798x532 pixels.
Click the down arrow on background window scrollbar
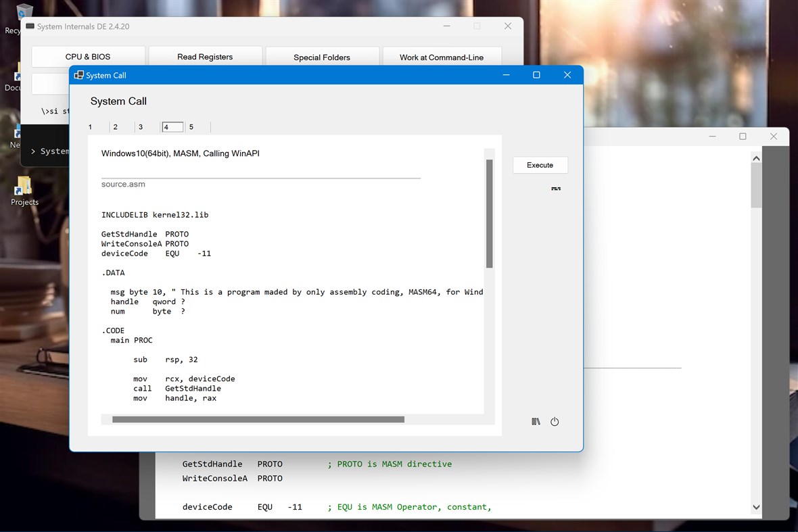click(x=756, y=506)
